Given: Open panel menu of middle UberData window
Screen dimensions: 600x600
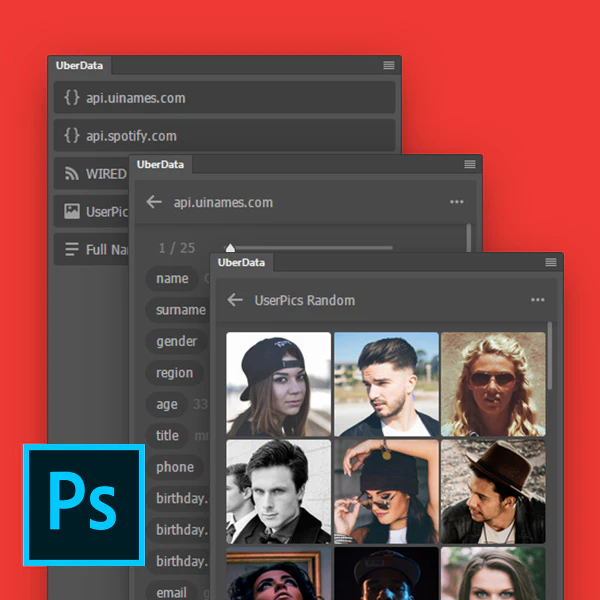Looking at the screenshot, I should (x=470, y=164).
